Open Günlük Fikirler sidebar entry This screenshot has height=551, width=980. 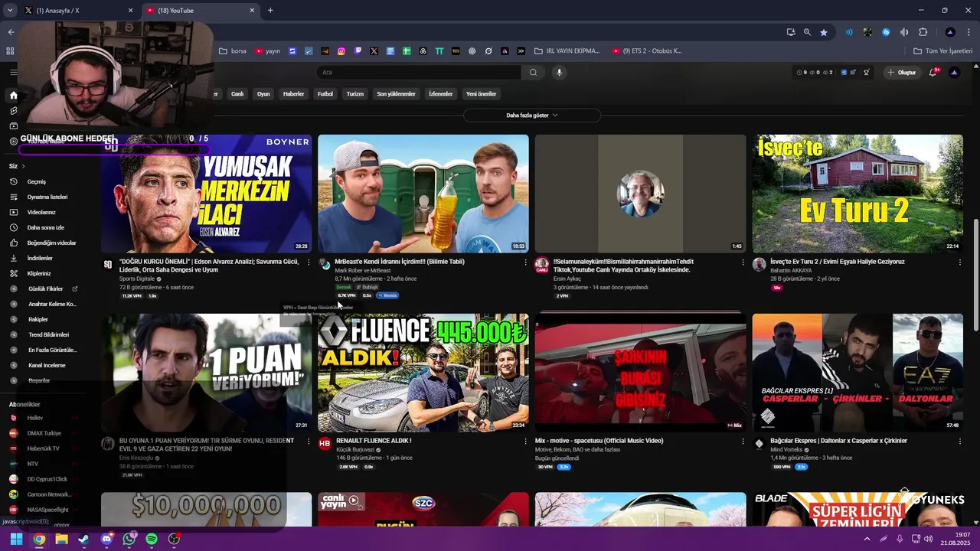tap(45, 289)
